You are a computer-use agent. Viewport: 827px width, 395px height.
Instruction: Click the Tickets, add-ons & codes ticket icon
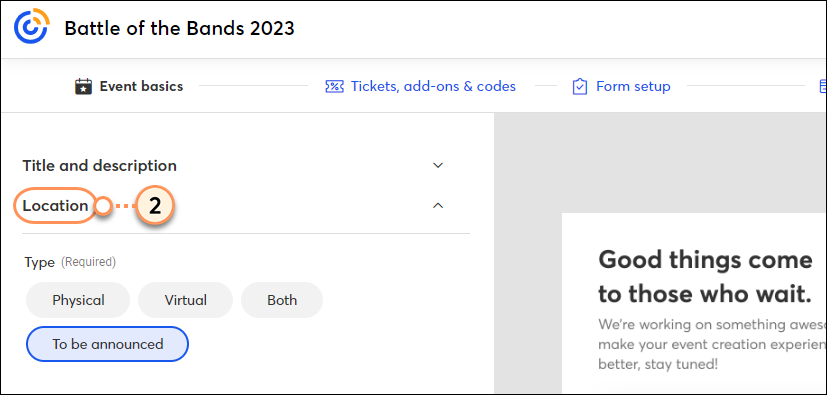pyautogui.click(x=334, y=86)
